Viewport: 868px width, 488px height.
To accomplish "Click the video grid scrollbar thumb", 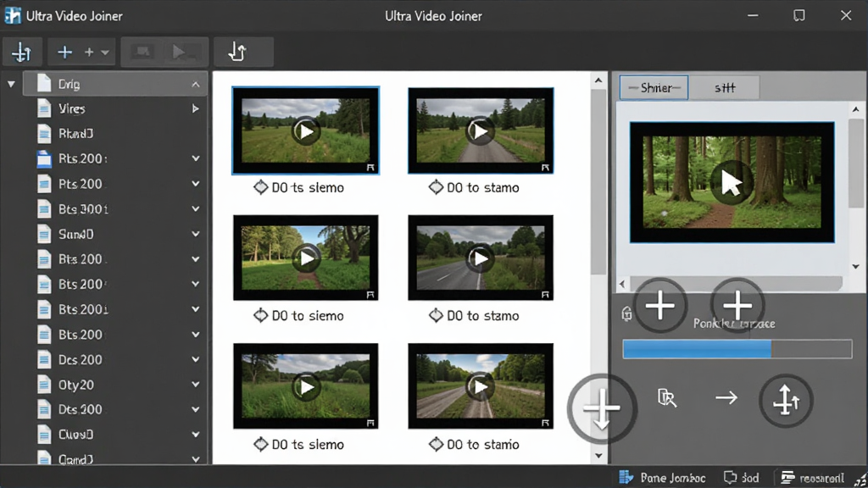I will pyautogui.click(x=598, y=181).
